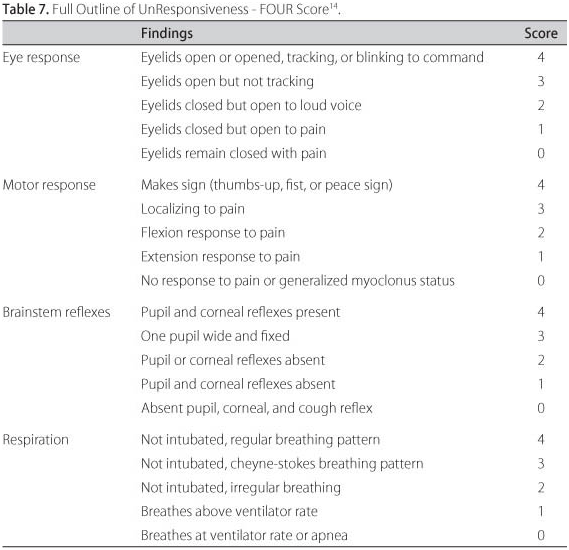
Task: Click 'Not intubated, cheyne-stokes breathing pattern'
Action: [282, 464]
